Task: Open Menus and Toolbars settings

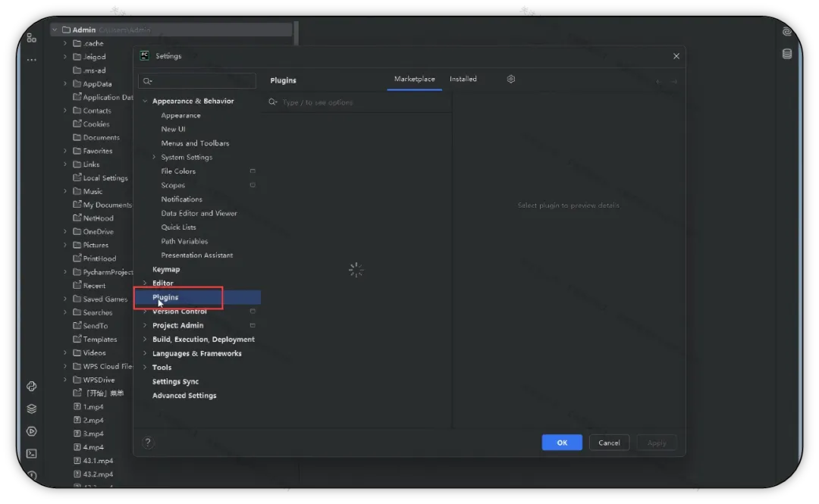Action: tap(195, 143)
